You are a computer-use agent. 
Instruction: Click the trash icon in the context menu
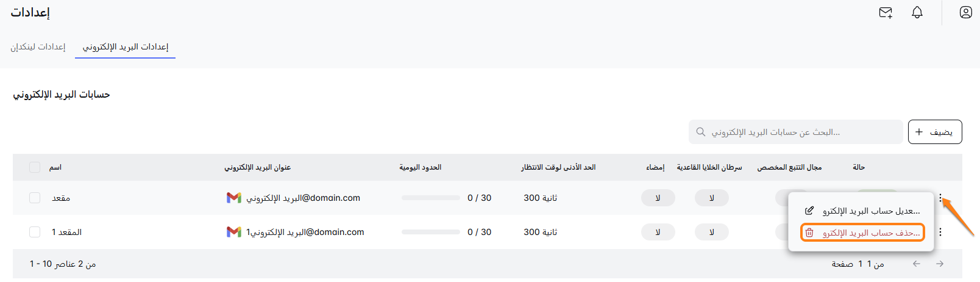[x=809, y=233]
